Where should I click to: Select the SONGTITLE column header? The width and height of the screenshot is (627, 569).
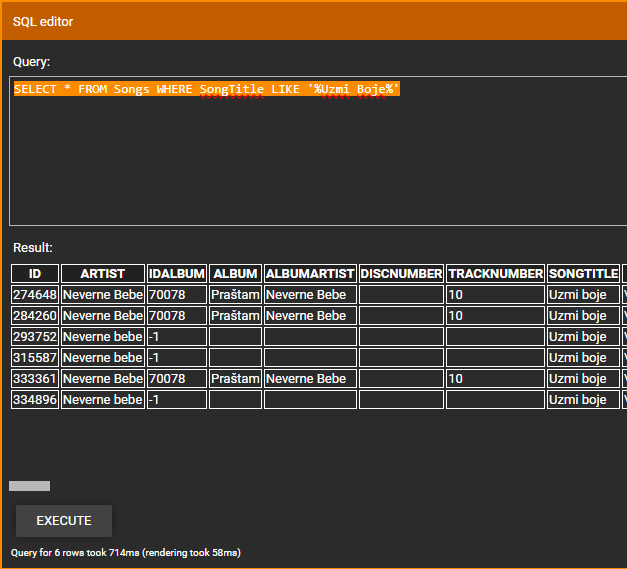[x=584, y=274]
